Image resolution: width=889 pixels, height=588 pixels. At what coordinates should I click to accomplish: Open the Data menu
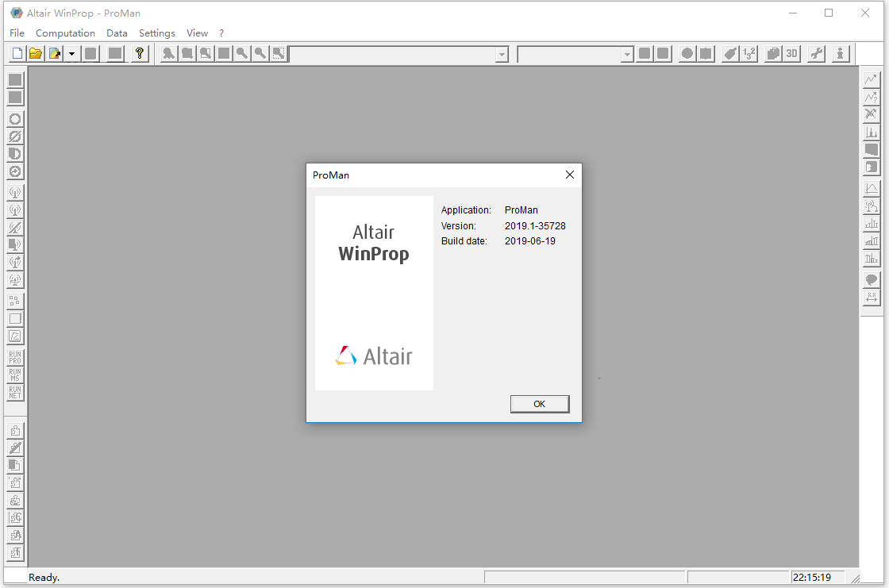coord(117,33)
